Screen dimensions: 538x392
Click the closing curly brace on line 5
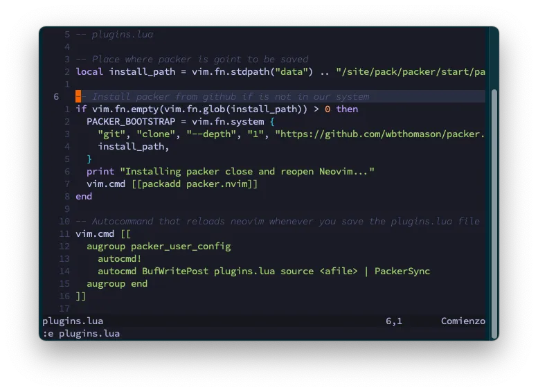click(89, 159)
